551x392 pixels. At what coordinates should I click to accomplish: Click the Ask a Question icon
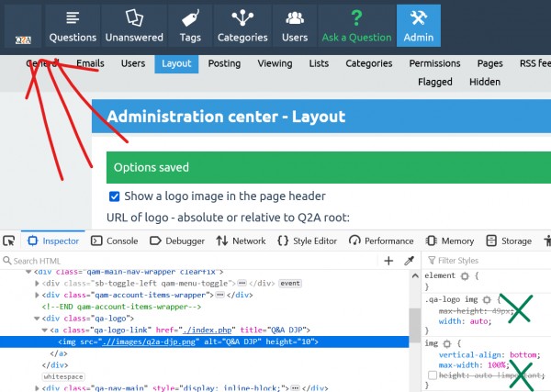coord(356,17)
